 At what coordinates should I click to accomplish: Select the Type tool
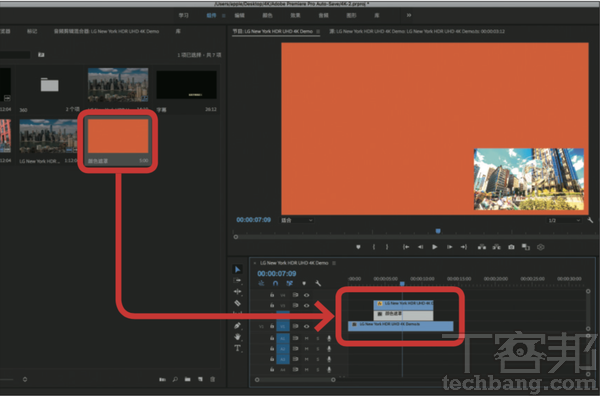[238, 348]
